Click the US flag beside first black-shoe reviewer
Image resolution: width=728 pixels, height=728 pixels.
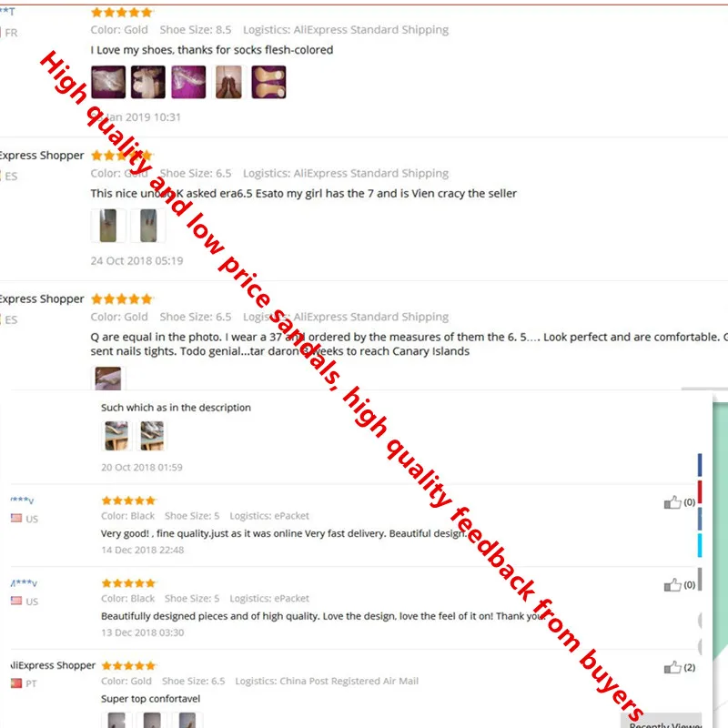(x=16, y=518)
